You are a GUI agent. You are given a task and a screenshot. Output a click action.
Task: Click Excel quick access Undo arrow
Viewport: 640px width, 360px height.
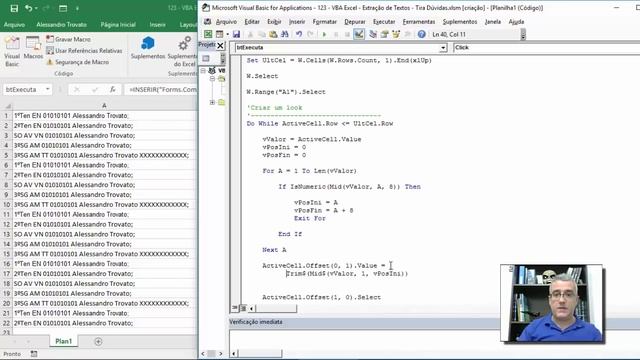point(28,8)
